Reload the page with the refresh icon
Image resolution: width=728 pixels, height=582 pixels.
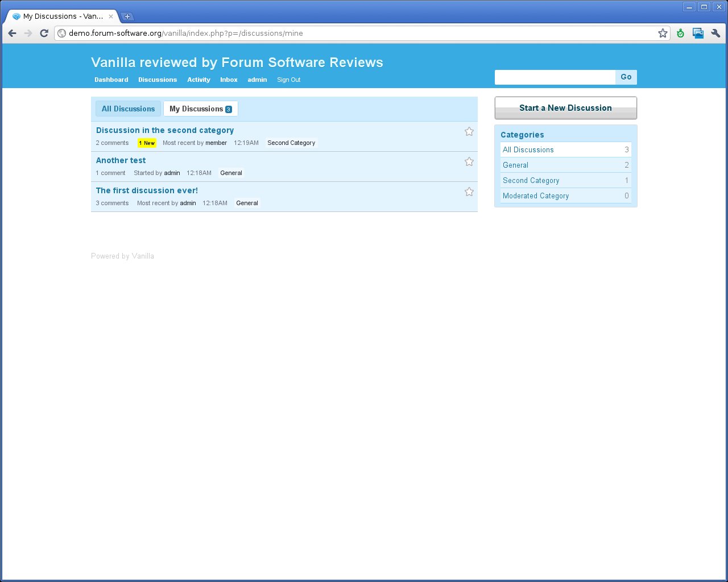pos(44,33)
